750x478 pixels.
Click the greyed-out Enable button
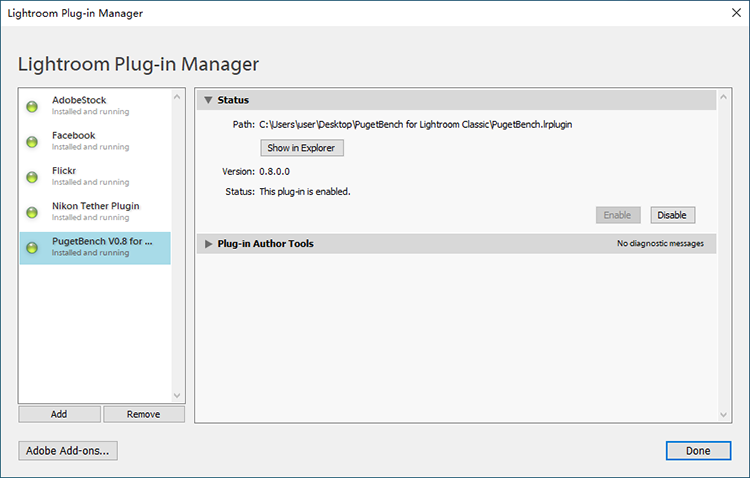click(618, 215)
